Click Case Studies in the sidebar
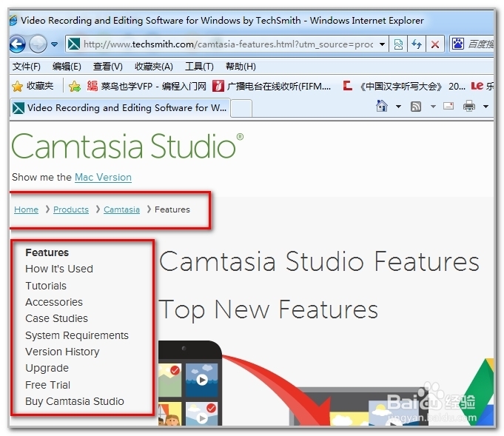The width and height of the screenshot is (504, 436). (x=56, y=318)
